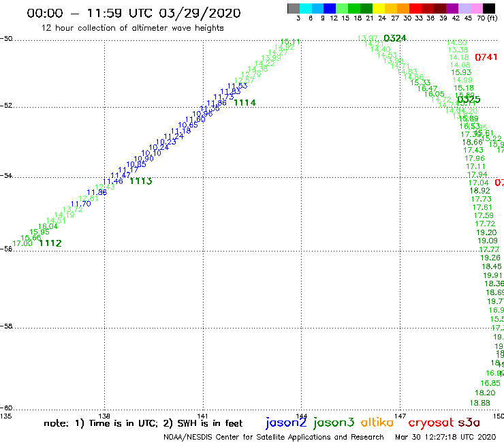Select the altika legend label
504x443 pixels.
(x=377, y=422)
